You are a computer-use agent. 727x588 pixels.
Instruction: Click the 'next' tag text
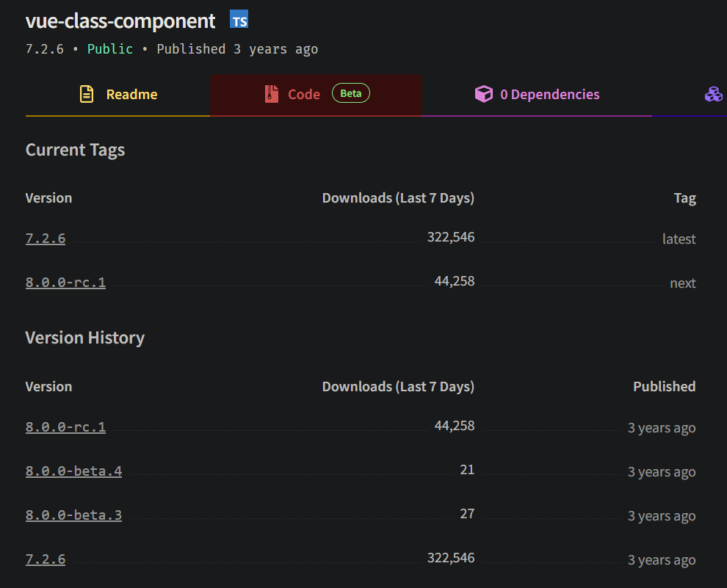click(683, 283)
